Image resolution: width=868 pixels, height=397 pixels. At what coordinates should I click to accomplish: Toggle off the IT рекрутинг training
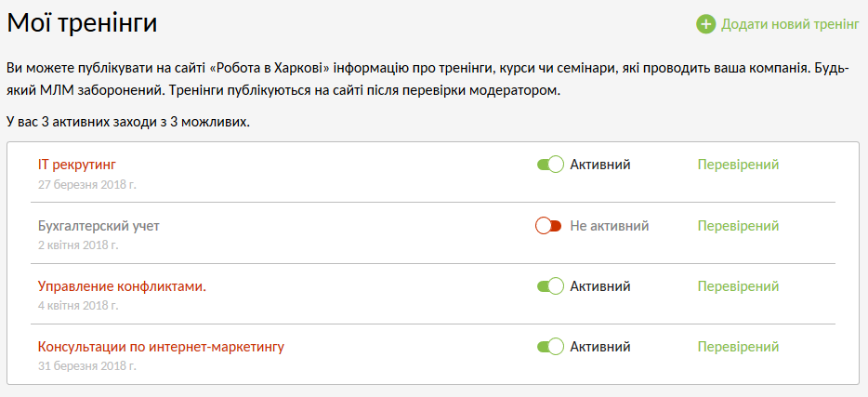[550, 165]
